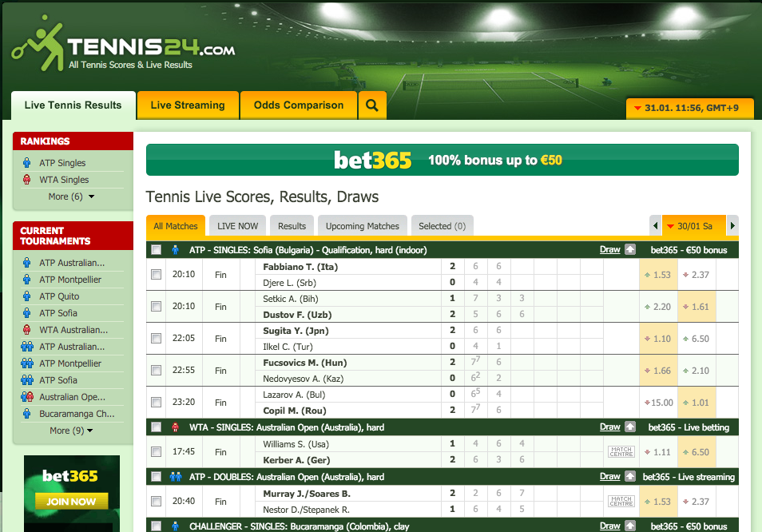762x532 pixels.
Task: Expand More (9) under Current Tournaments
Action: (x=71, y=431)
